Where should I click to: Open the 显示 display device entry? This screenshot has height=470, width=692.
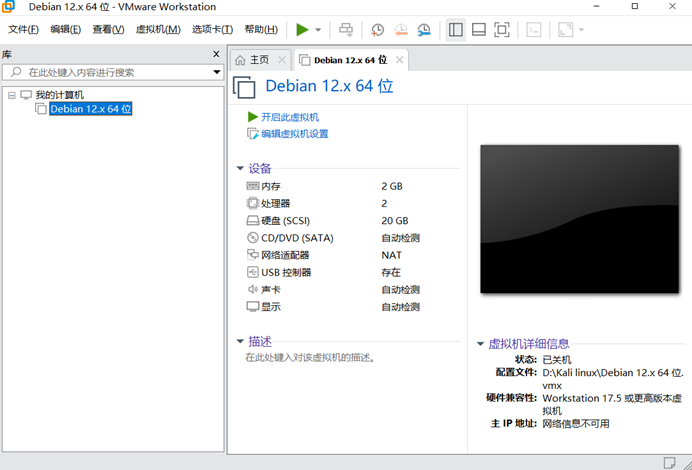pos(271,307)
